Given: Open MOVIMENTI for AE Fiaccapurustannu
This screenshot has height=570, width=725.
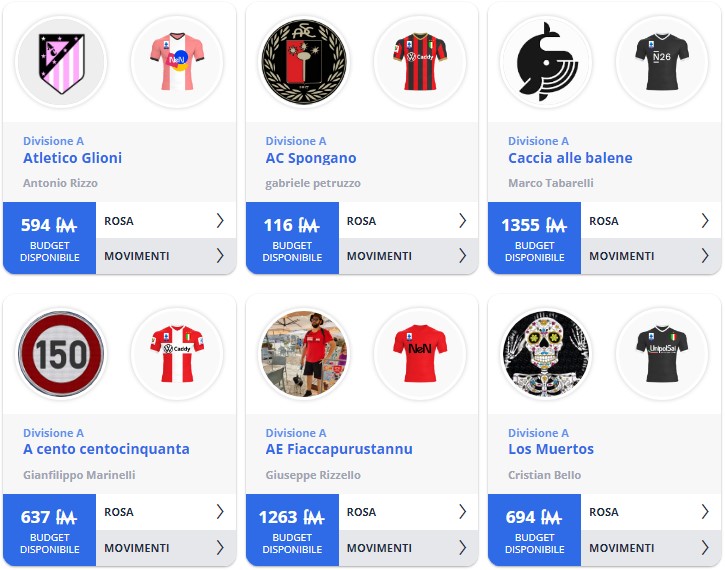Looking at the screenshot, I should 408,548.
